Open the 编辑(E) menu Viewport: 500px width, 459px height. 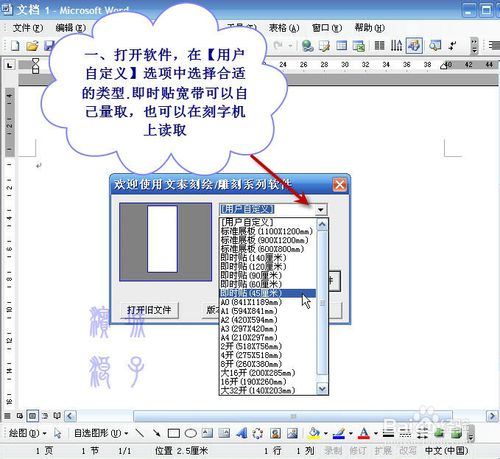(x=71, y=28)
